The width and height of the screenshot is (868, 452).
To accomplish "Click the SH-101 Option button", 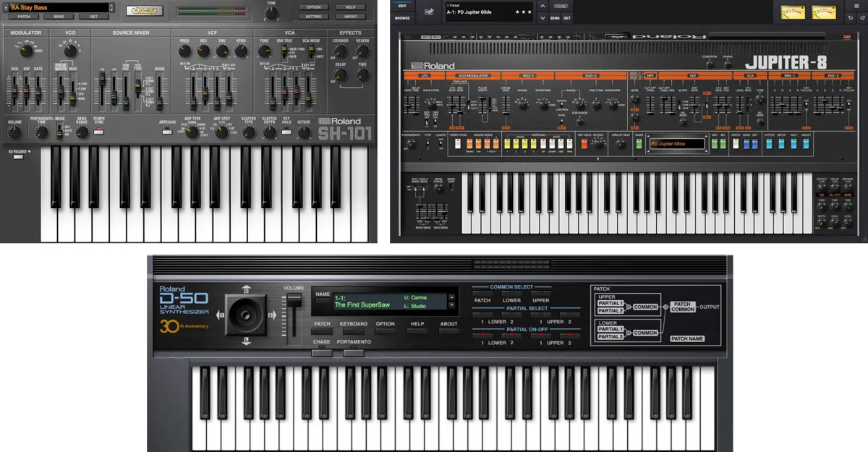I will click(313, 7).
